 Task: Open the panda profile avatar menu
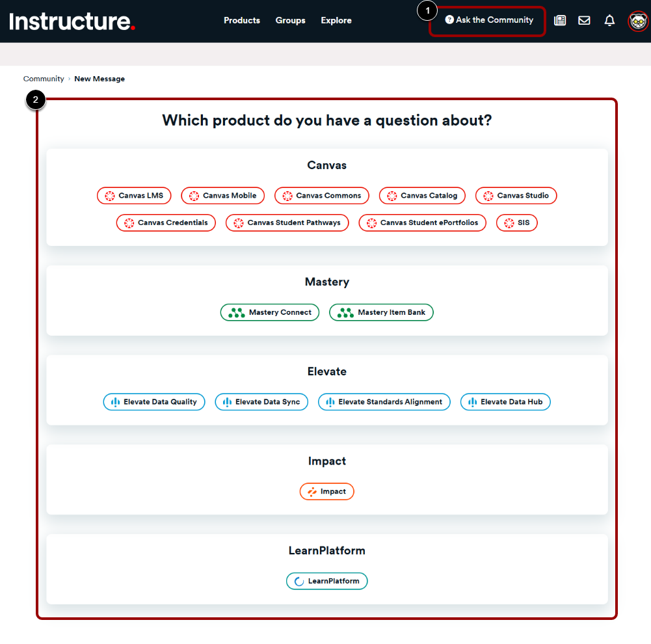point(637,21)
